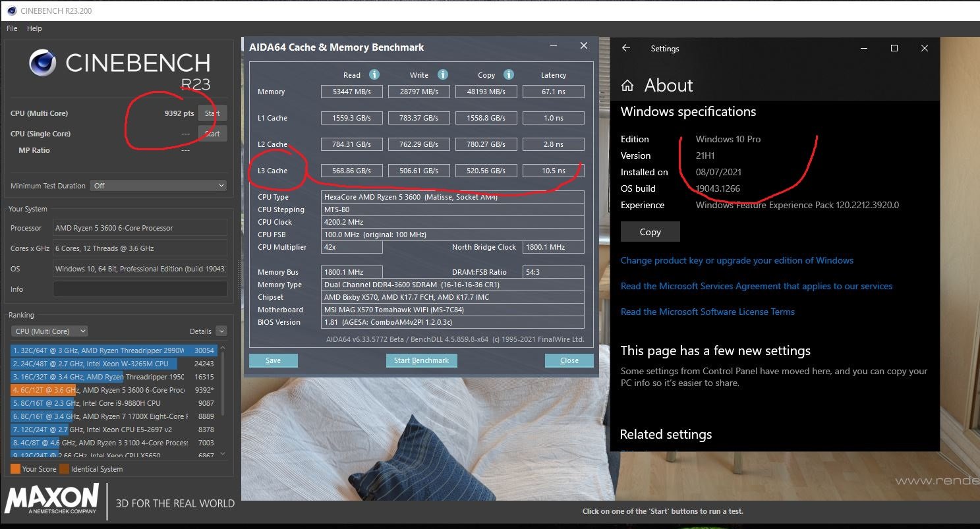
Task: Select ranking row Threadripper 2990W 30054
Action: (x=113, y=350)
